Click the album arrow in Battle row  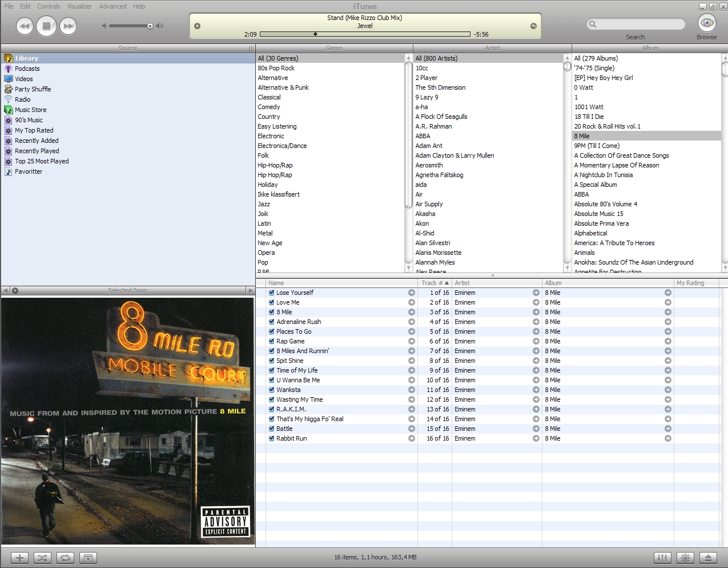click(x=668, y=429)
